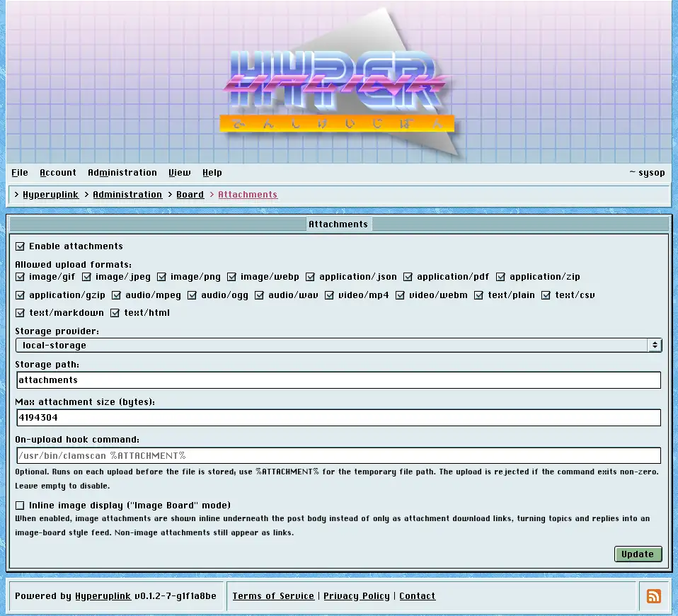Screen dimensions: 678x616
Task: Uncheck the image/gif format
Action: (x=20, y=277)
